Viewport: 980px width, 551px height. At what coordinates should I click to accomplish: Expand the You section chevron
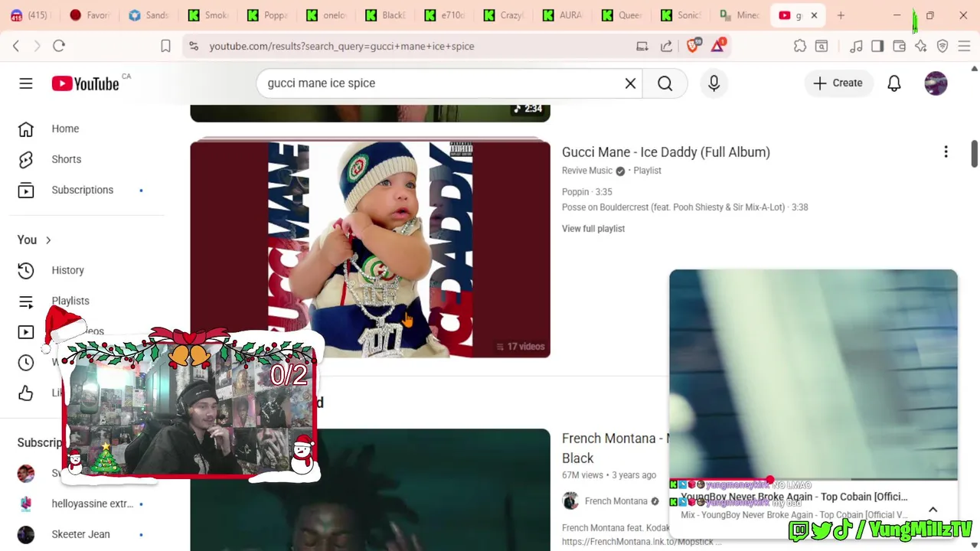click(x=48, y=240)
